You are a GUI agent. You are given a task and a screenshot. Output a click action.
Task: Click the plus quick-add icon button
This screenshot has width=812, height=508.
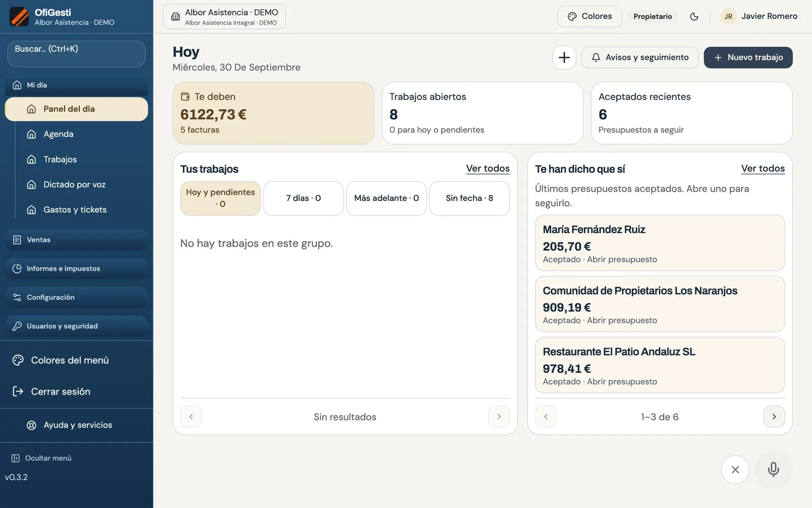click(564, 57)
